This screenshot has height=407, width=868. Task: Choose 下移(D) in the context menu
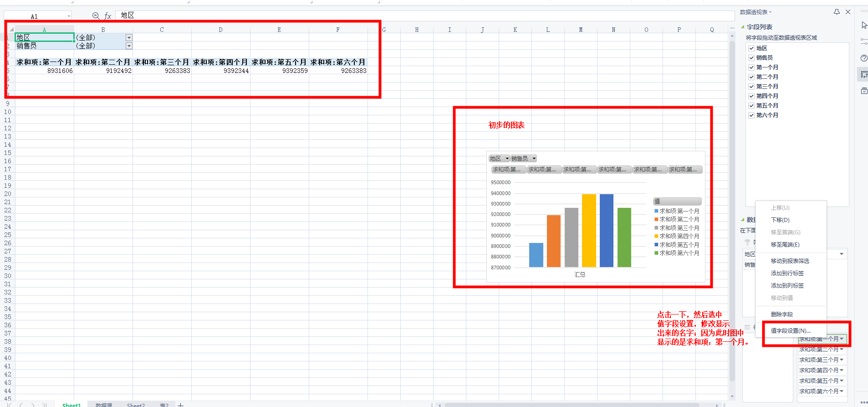pyautogui.click(x=791, y=220)
